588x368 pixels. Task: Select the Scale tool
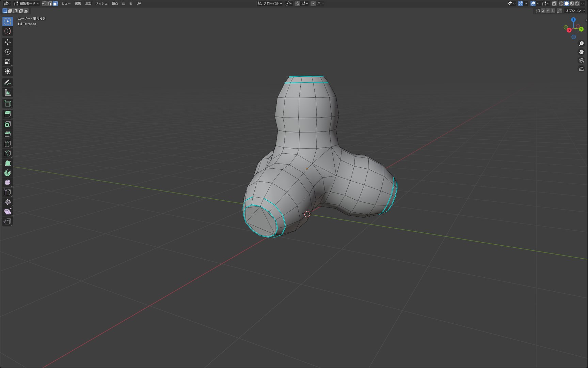(x=7, y=62)
